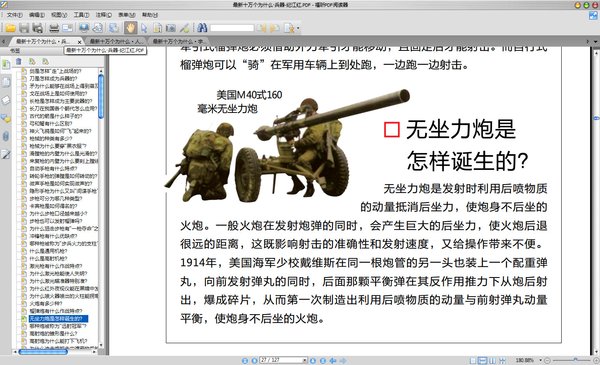Go to the next page button
The height and width of the screenshot is (365, 600).
313,360
